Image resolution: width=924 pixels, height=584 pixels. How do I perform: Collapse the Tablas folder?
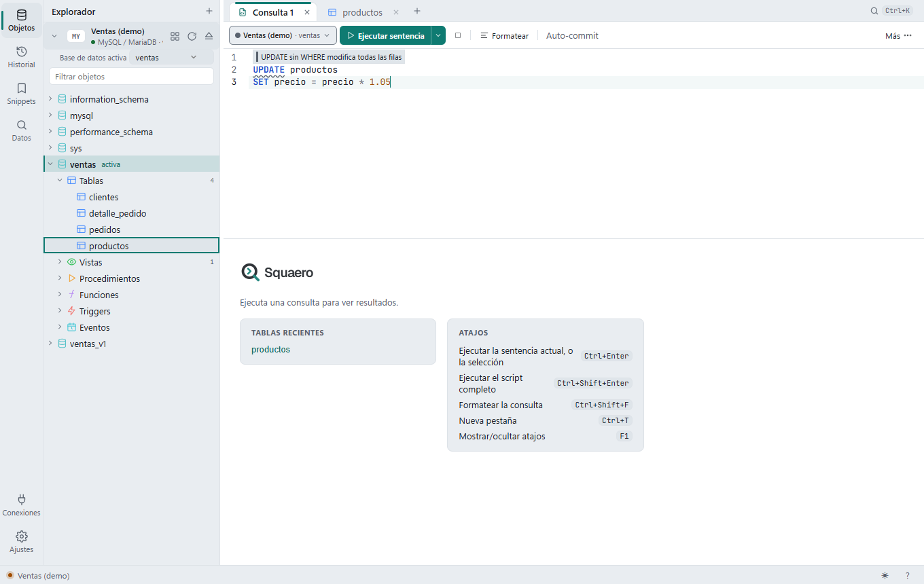60,181
